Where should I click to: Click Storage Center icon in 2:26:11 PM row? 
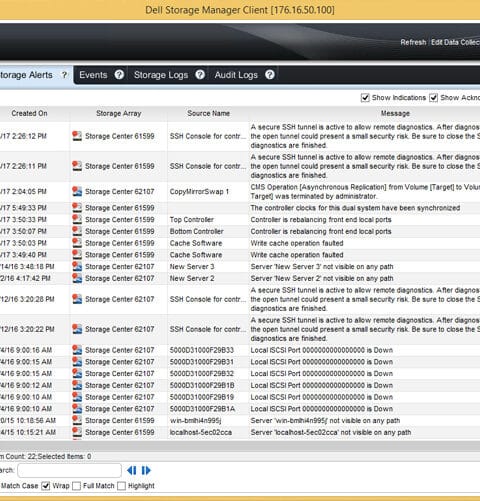click(77, 166)
